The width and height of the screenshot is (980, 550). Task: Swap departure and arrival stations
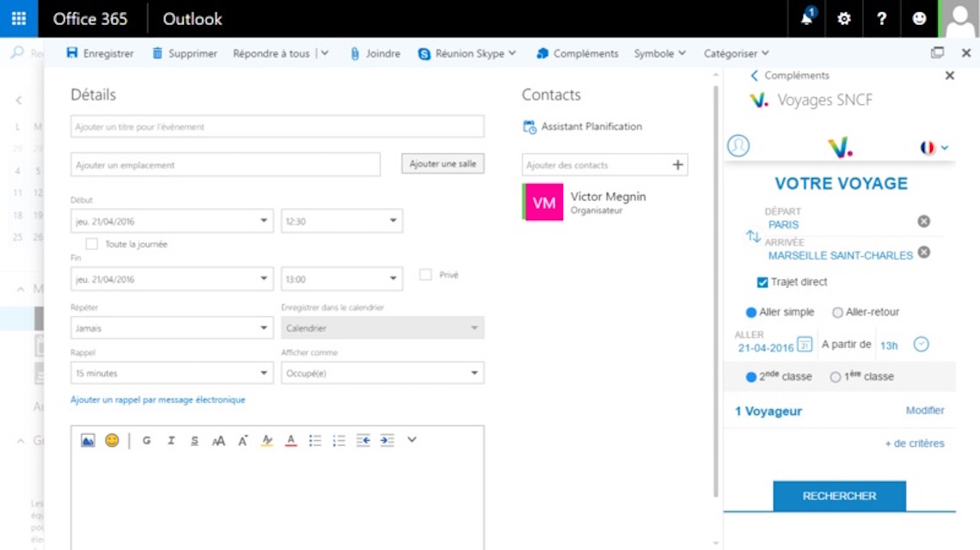click(x=753, y=236)
